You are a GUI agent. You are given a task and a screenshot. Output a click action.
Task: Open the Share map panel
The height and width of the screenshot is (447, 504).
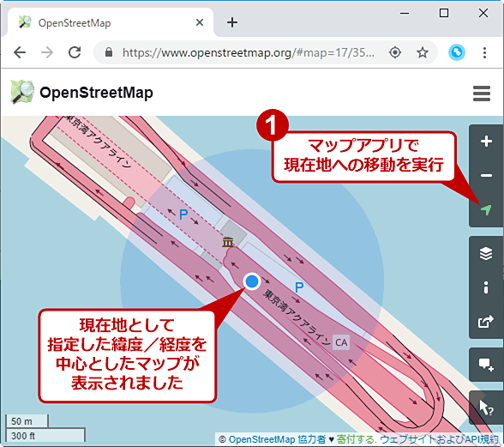[x=486, y=322]
